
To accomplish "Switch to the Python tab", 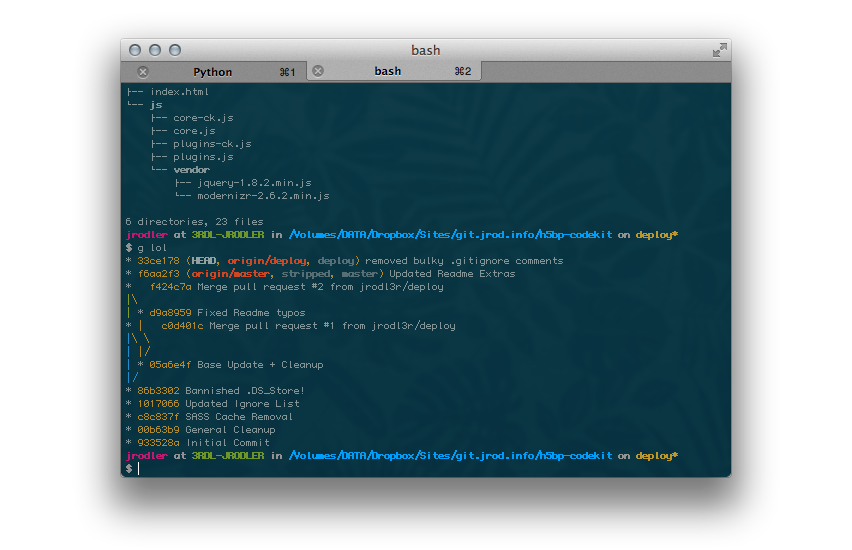I will click(212, 72).
